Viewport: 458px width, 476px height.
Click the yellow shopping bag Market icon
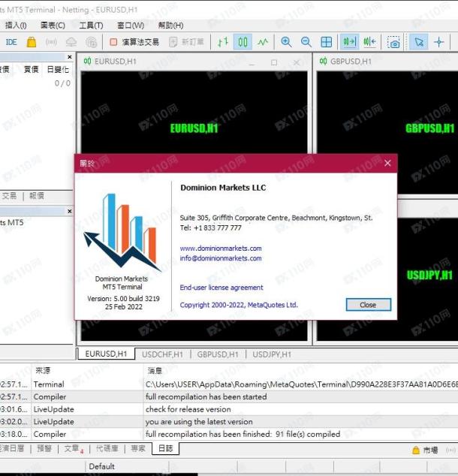click(32, 42)
